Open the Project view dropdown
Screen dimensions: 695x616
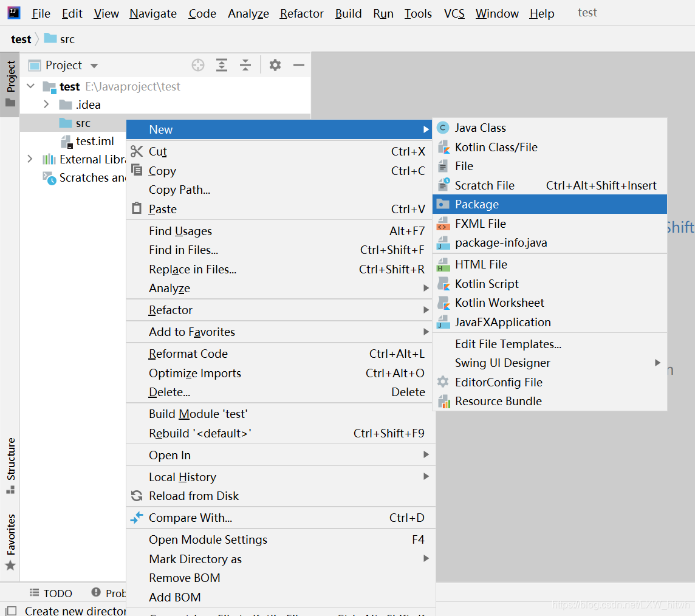(x=94, y=66)
